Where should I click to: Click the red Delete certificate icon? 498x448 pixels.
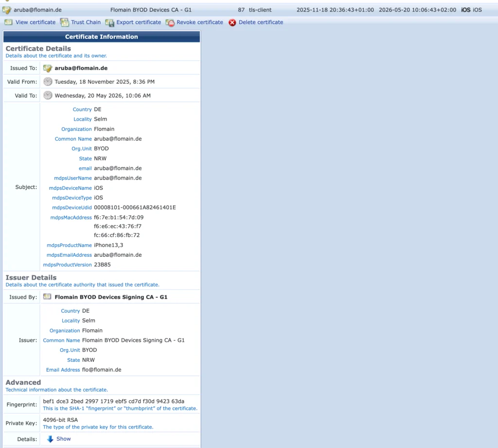coord(232,22)
